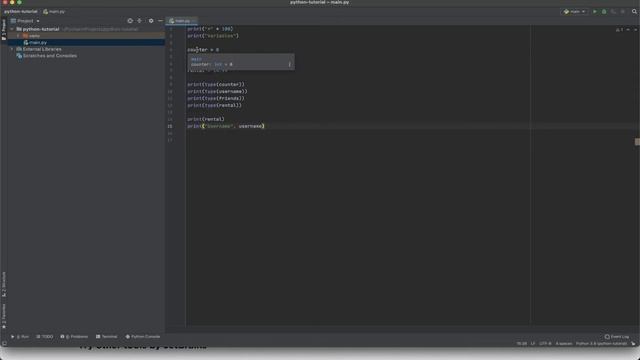The image size is (640, 360).
Task: Click the tool window quick-access icon bottom-left
Action: pyautogui.click(x=4, y=344)
